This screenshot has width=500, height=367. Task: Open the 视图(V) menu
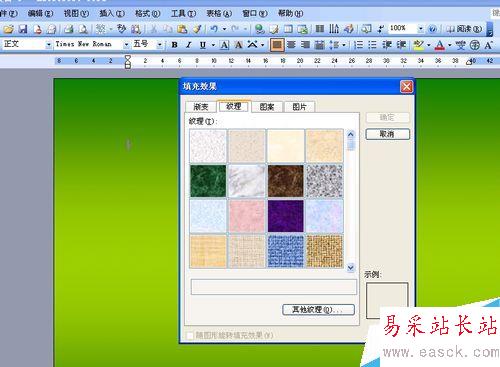coord(76,14)
